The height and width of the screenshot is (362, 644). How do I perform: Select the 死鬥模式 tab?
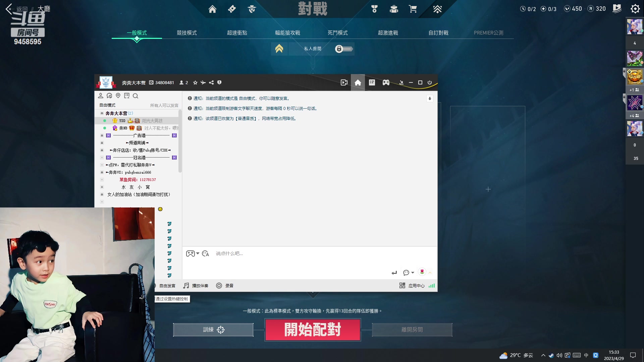click(x=338, y=33)
